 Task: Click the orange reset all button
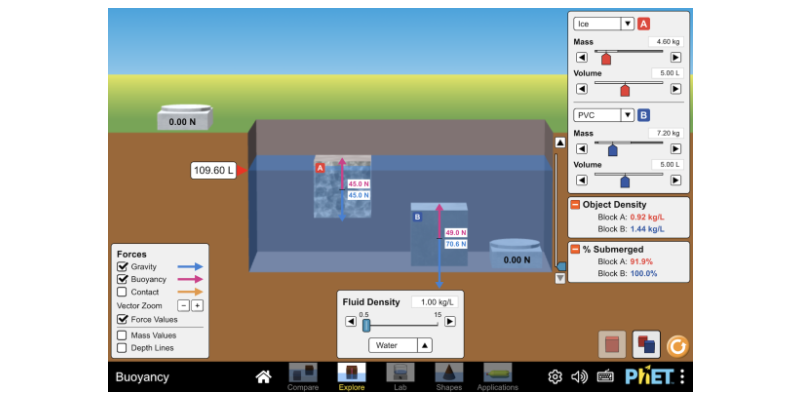point(678,345)
